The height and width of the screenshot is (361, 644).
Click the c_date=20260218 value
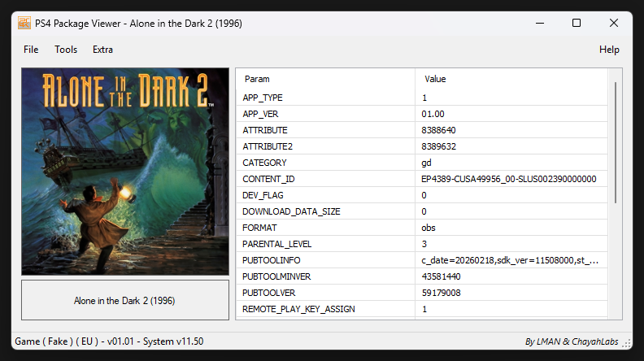[510, 260]
